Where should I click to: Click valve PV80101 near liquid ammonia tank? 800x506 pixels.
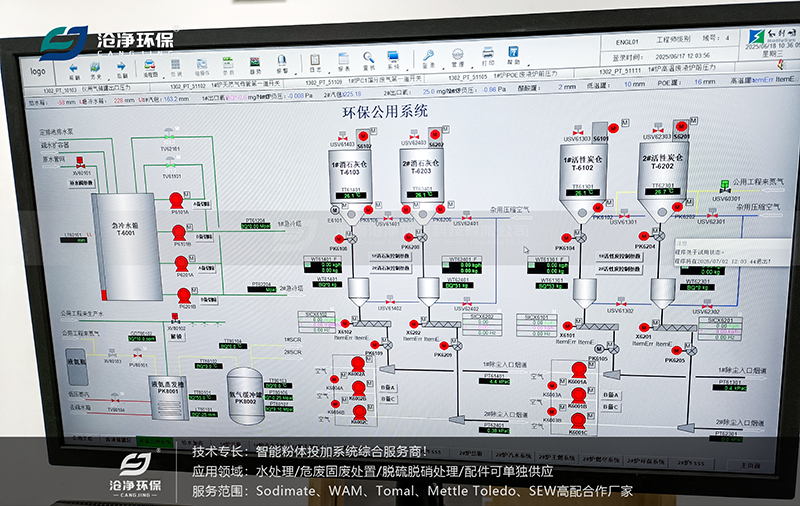click(x=137, y=355)
